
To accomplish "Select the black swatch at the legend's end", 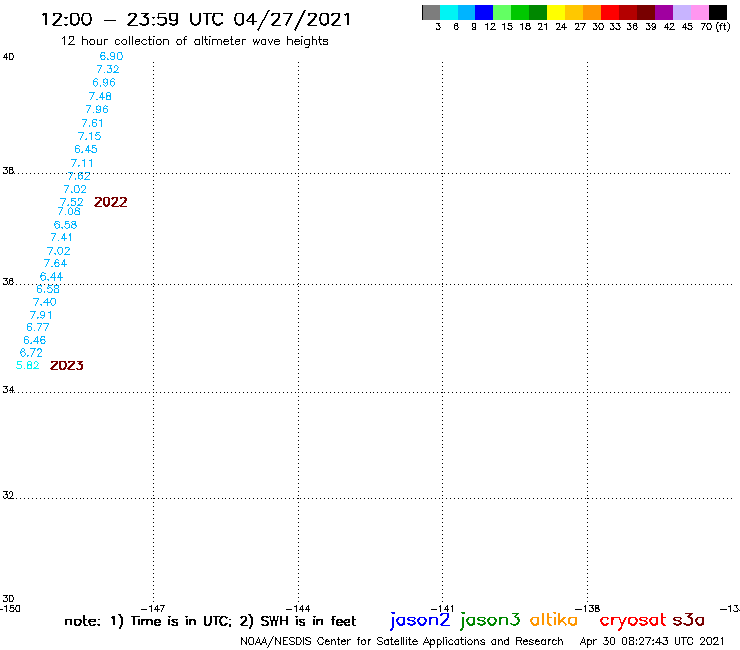I will [718, 13].
